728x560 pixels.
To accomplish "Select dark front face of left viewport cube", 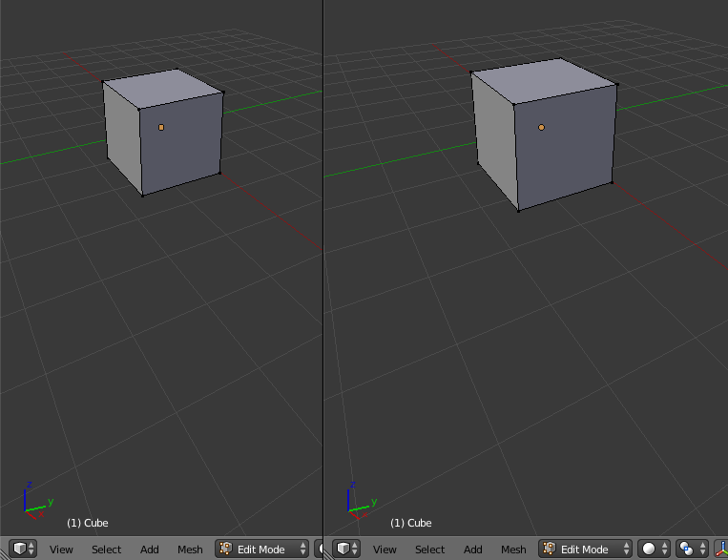I will (x=181, y=144).
